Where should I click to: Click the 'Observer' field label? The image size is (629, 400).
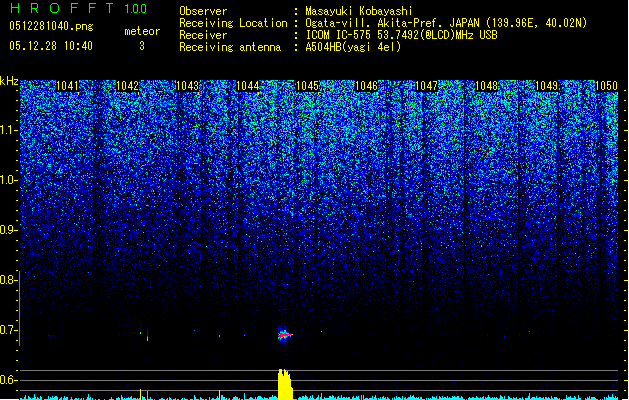click(203, 11)
